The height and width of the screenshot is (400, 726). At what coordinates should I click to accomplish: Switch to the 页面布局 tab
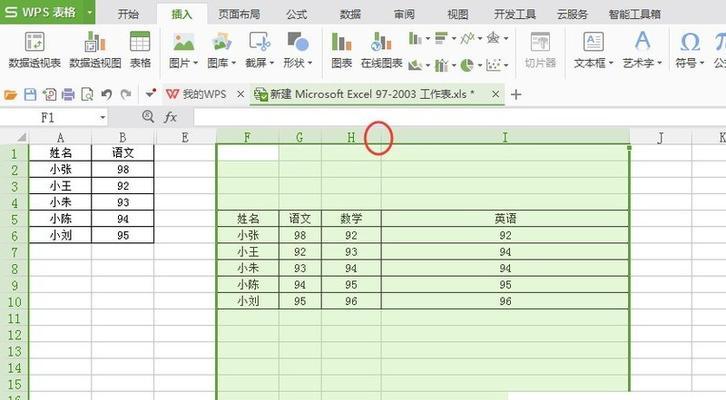[x=239, y=14]
